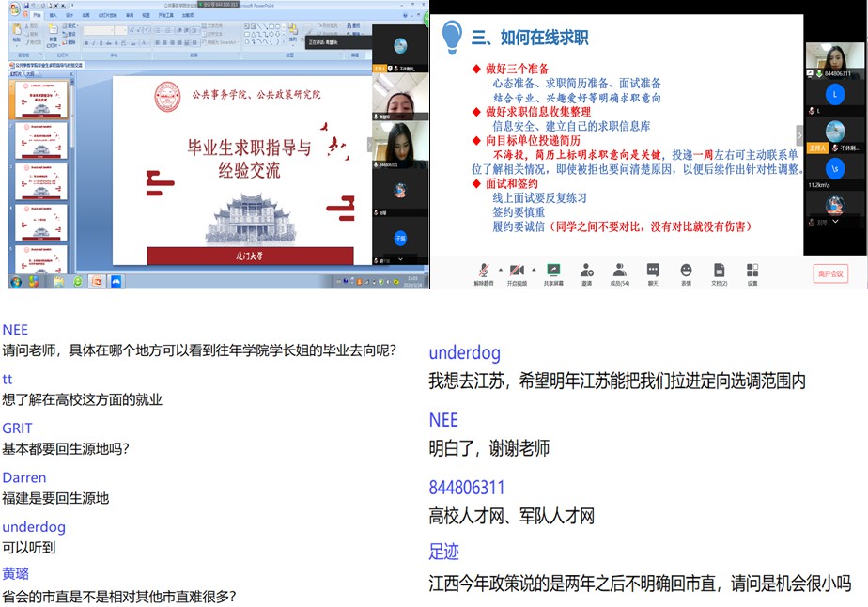868x607 pixels.
Task: Open the 聊天 chat panel
Action: point(653,271)
